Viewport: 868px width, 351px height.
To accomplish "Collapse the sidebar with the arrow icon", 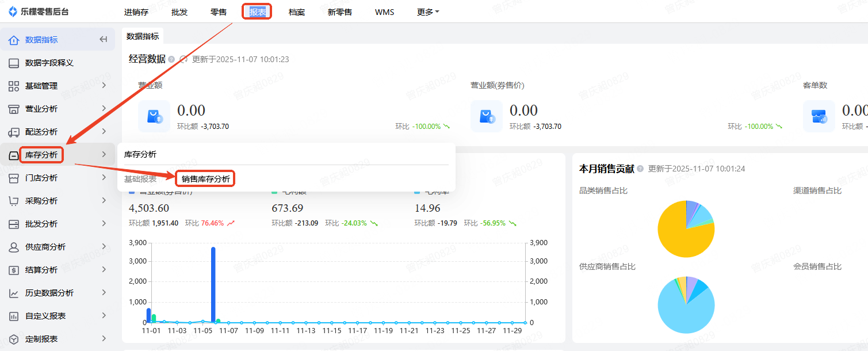I will click(104, 40).
